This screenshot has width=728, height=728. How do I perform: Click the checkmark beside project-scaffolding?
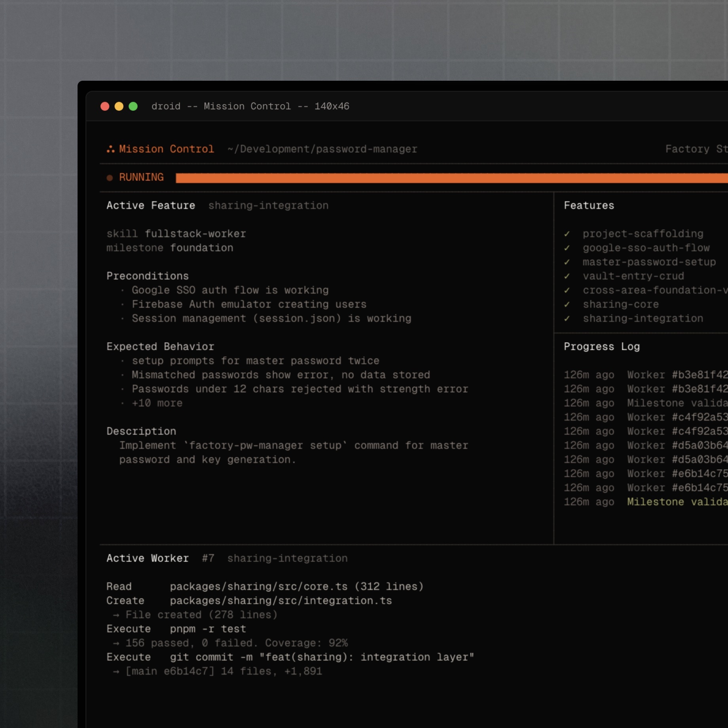coord(567,234)
